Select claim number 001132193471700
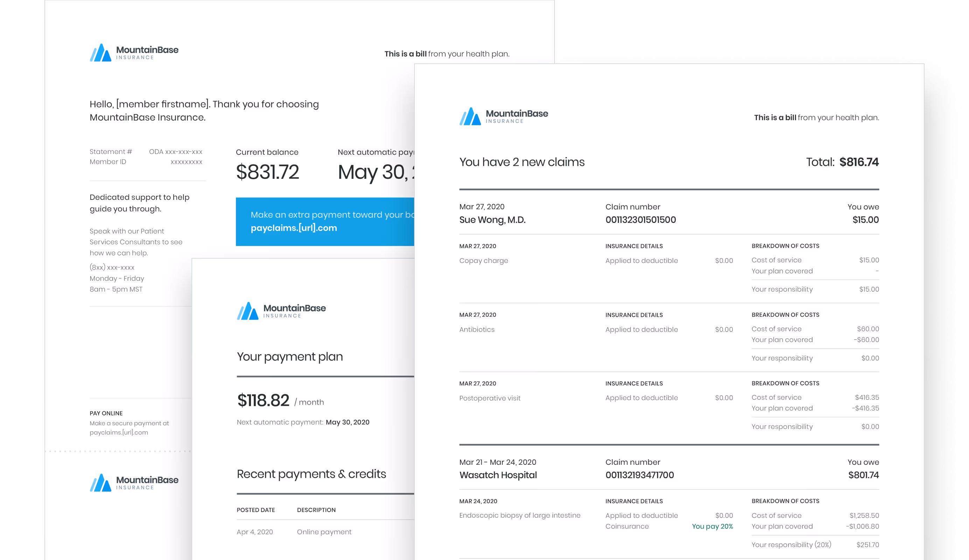969x560 pixels. click(x=640, y=475)
